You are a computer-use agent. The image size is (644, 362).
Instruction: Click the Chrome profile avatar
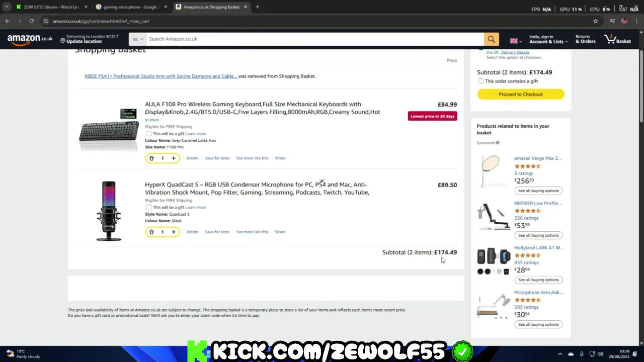click(624, 21)
